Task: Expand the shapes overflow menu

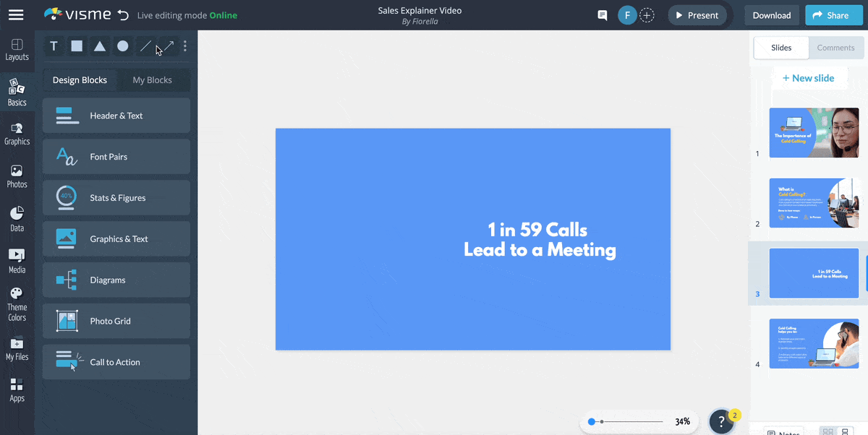Action: point(184,46)
